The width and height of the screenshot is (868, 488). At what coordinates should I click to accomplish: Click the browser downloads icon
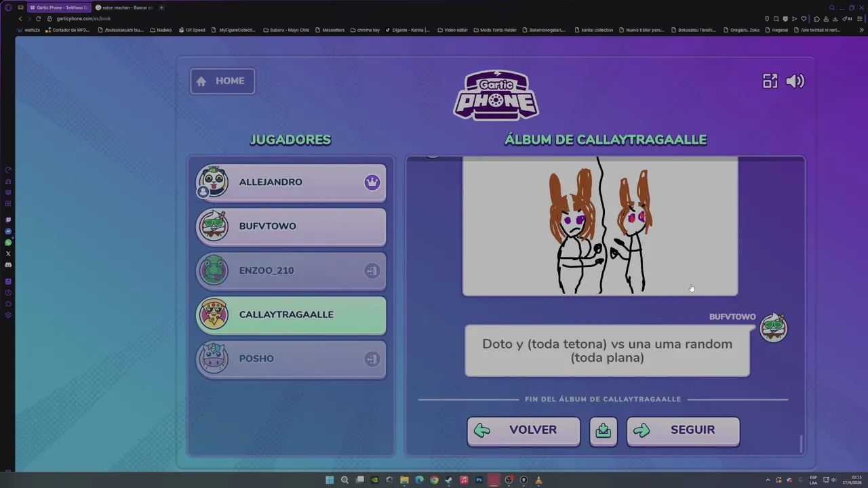[834, 18]
